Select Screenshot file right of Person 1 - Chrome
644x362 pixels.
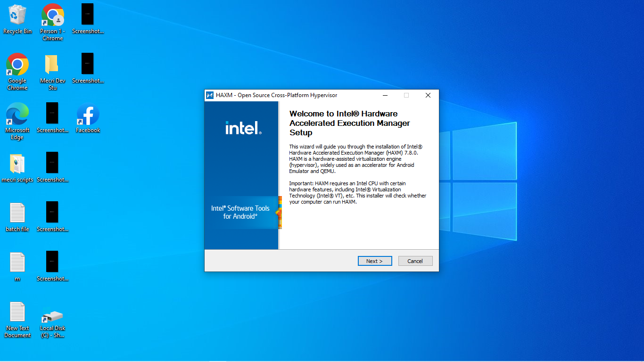click(x=88, y=19)
